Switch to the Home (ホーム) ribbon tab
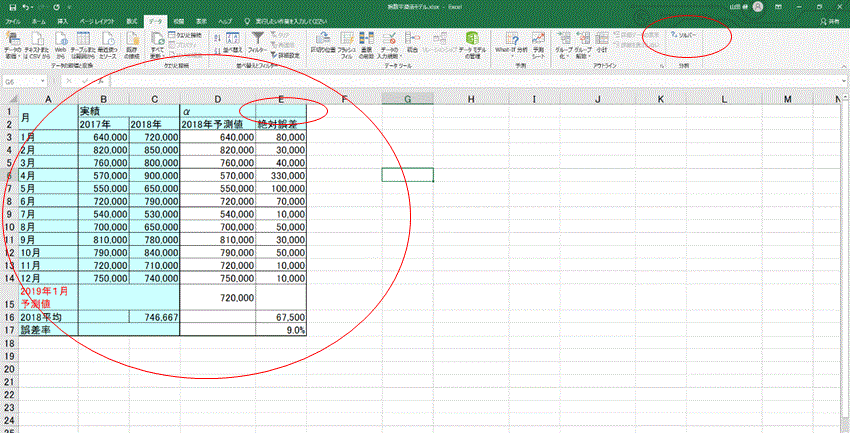850x433 pixels. 38,20
